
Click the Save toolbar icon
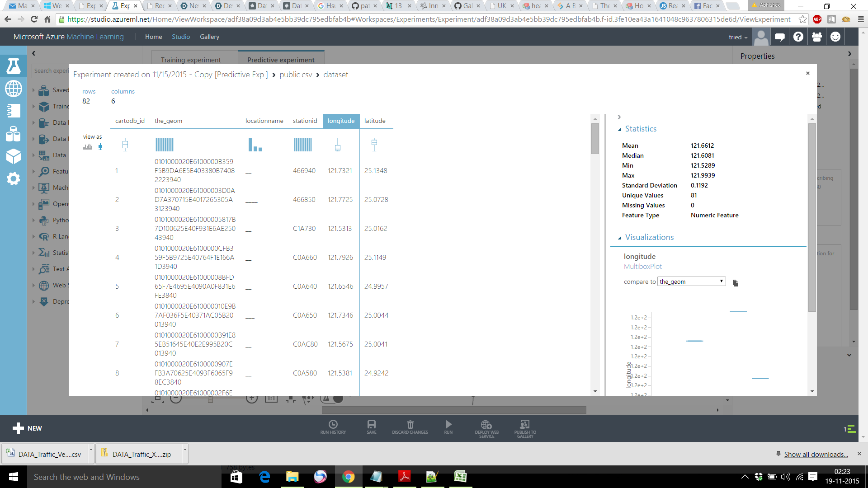click(x=371, y=427)
